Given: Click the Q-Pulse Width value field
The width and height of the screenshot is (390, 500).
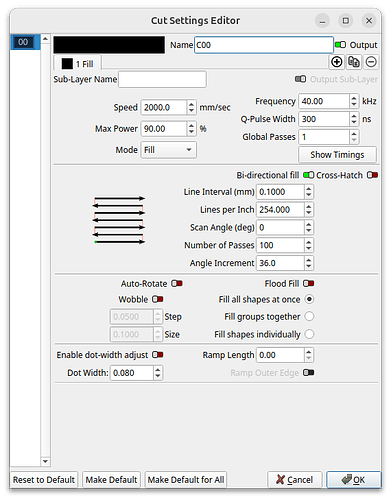Looking at the screenshot, I should pos(324,119).
